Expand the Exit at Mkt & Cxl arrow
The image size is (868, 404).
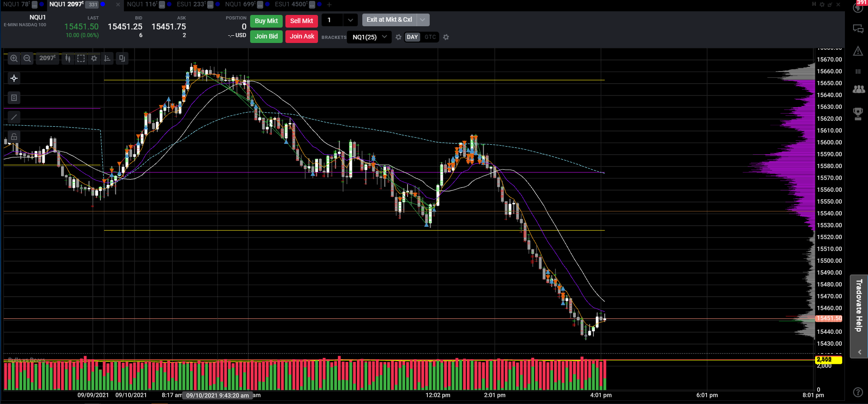pyautogui.click(x=422, y=20)
